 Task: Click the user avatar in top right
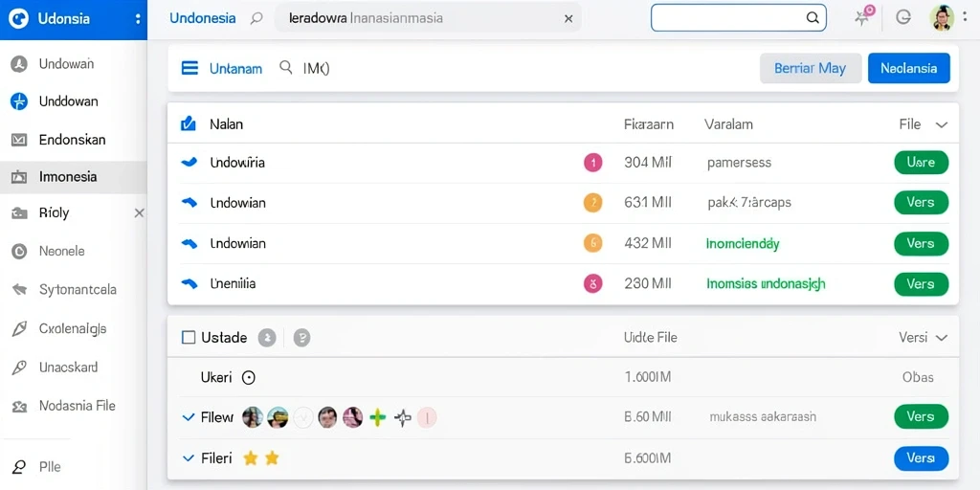942,18
